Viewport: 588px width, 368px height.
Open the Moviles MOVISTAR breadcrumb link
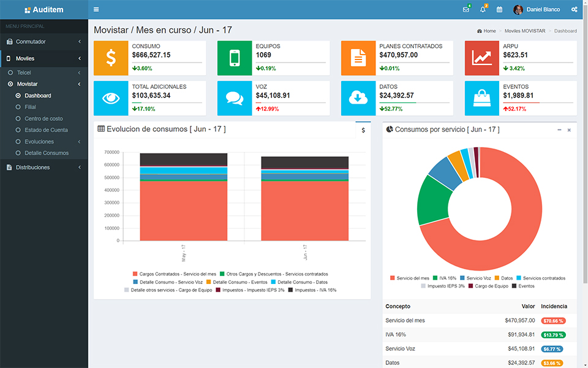pos(525,31)
